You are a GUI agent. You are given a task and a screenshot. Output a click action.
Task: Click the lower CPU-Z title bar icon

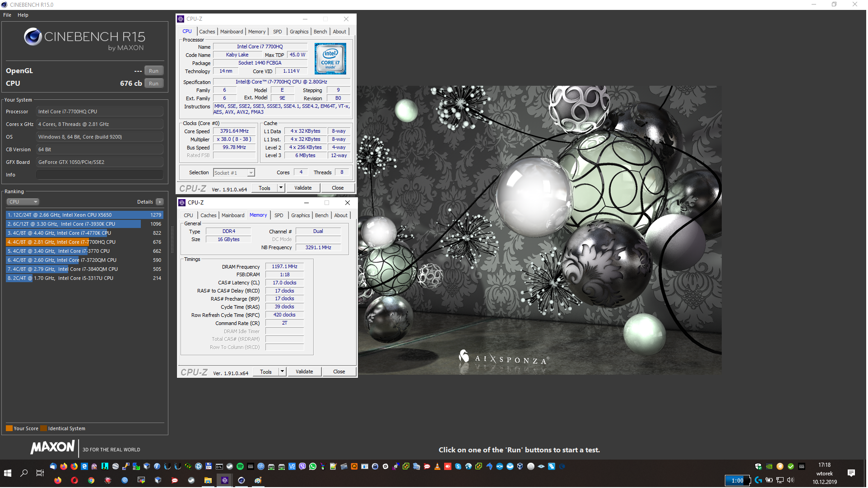182,203
